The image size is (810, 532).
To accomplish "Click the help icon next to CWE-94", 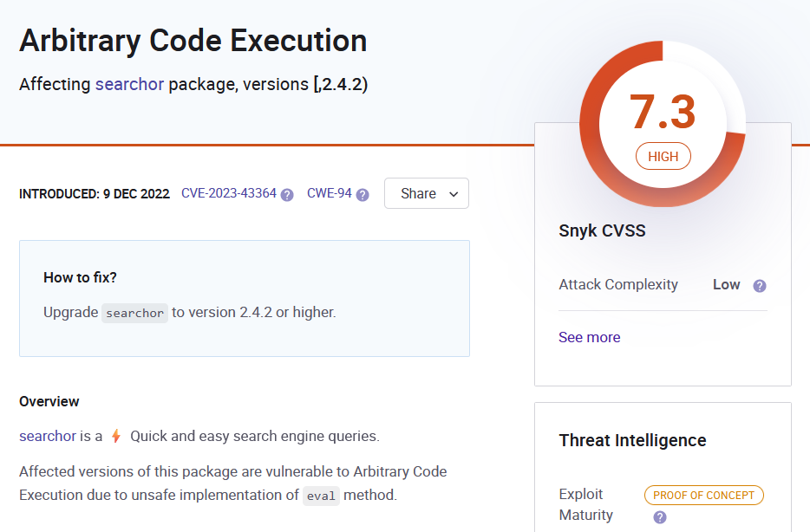I will [363, 195].
